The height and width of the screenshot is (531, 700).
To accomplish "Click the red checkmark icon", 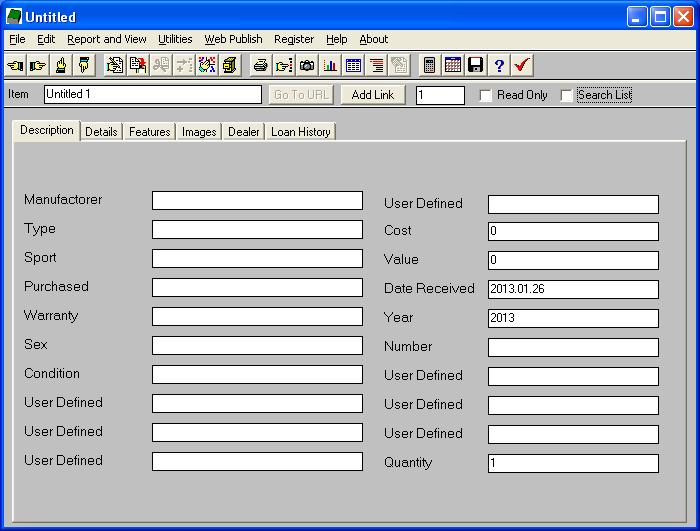I will click(x=522, y=65).
